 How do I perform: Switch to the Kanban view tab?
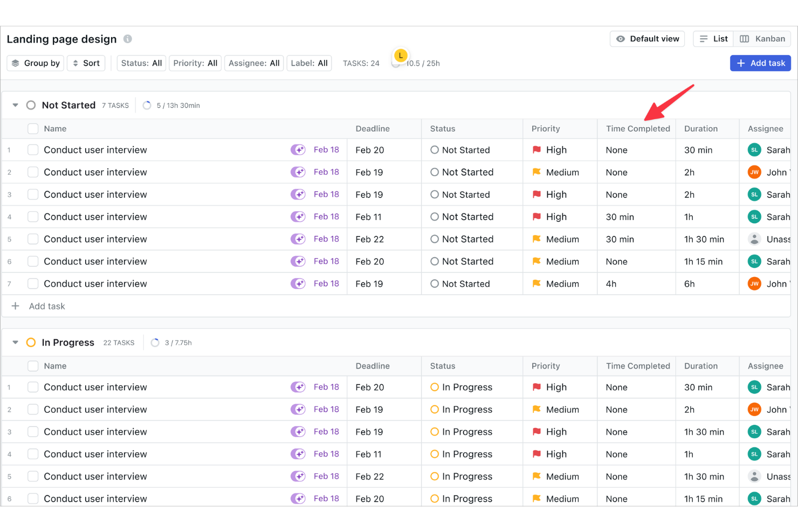click(x=762, y=38)
